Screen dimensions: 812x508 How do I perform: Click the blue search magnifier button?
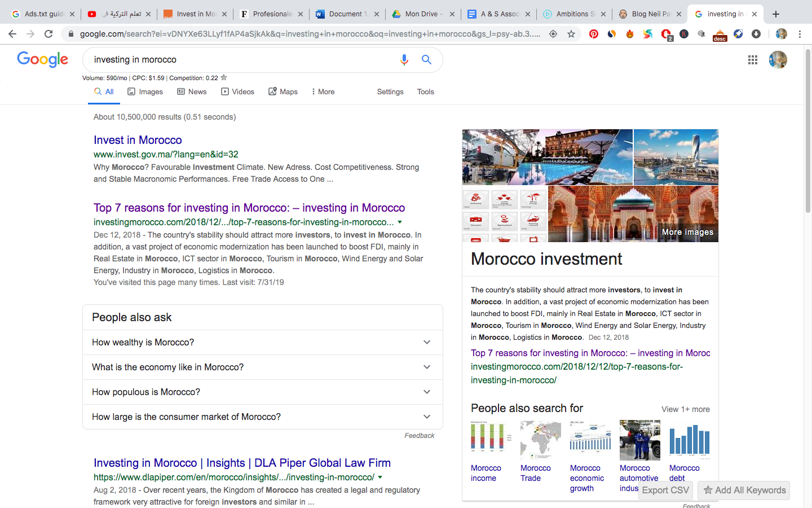[427, 60]
